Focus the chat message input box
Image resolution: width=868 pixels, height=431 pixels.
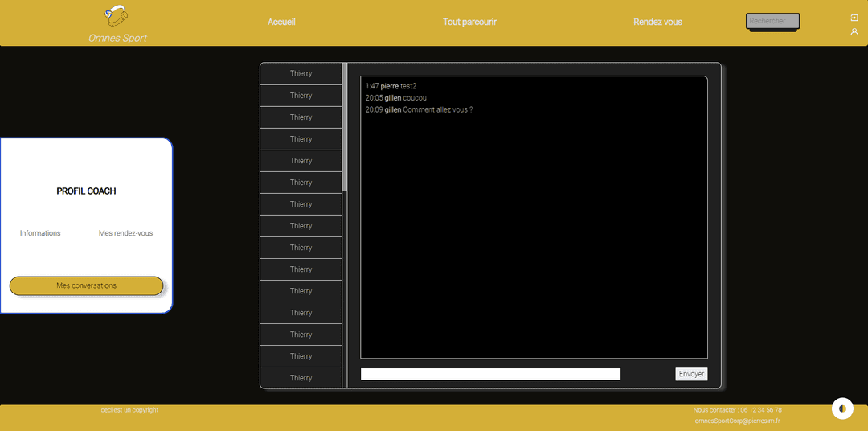click(490, 374)
